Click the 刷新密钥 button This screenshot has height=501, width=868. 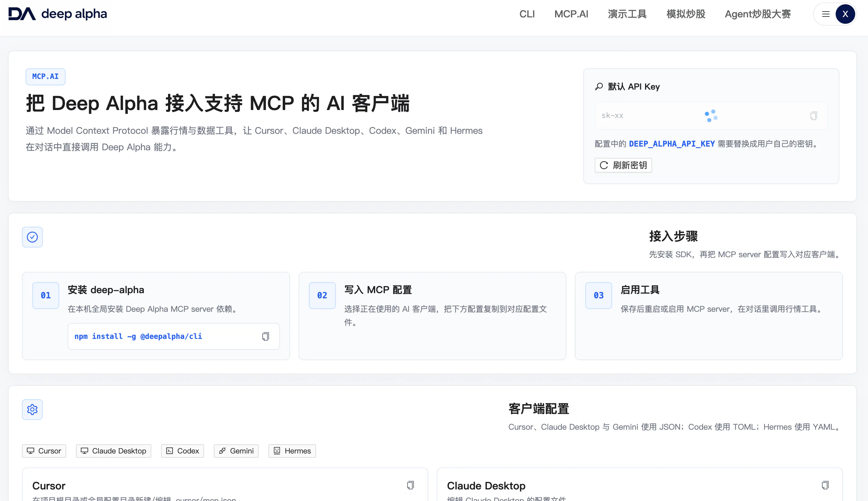tap(623, 165)
